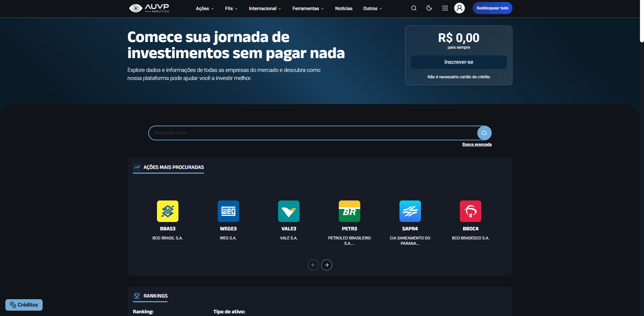Expand the Ações menu
The width and height of the screenshot is (644, 316).
coord(205,8)
